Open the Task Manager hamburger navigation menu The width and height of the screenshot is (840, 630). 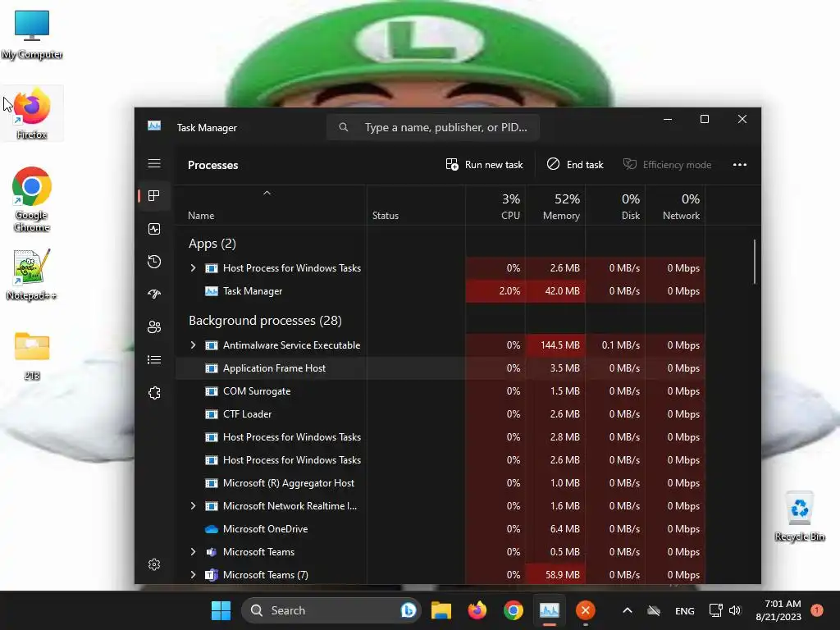154,163
